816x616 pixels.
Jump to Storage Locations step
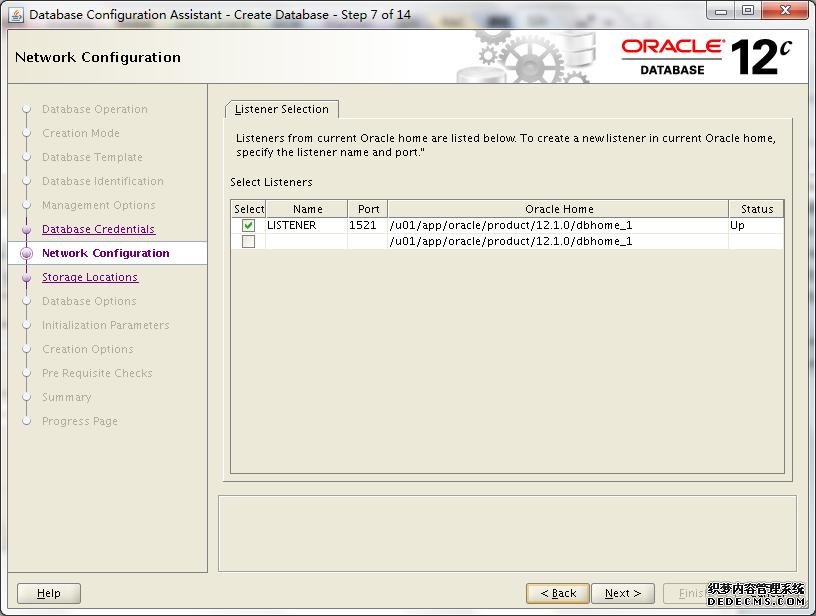tap(90, 277)
